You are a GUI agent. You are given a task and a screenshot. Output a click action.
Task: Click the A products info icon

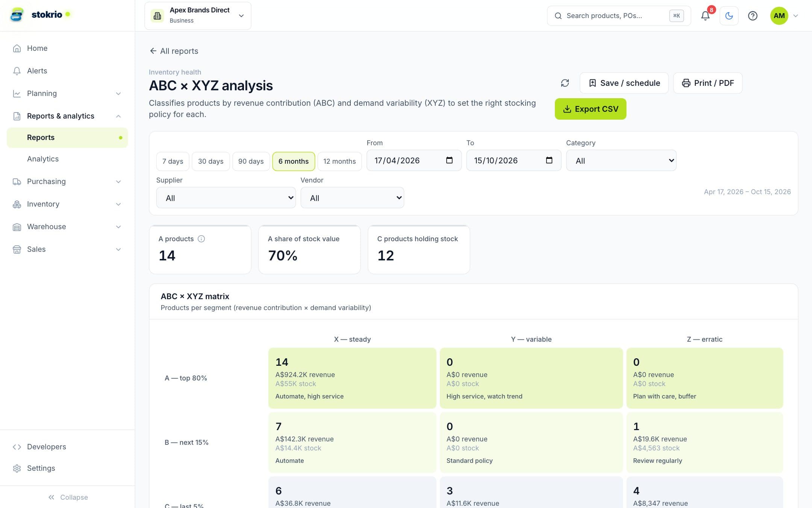[x=201, y=239]
